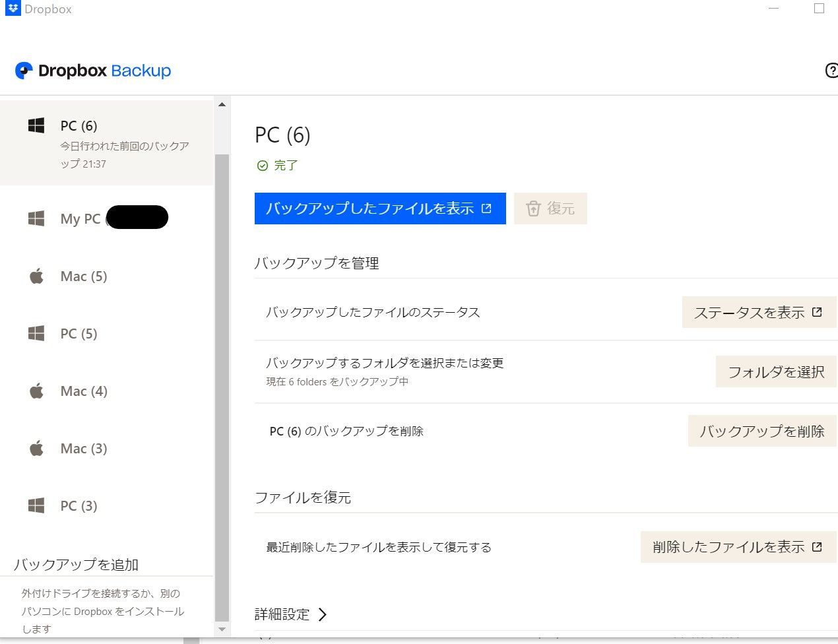Select the My PC device in the sidebar
This screenshot has height=644, width=838.
point(79,218)
